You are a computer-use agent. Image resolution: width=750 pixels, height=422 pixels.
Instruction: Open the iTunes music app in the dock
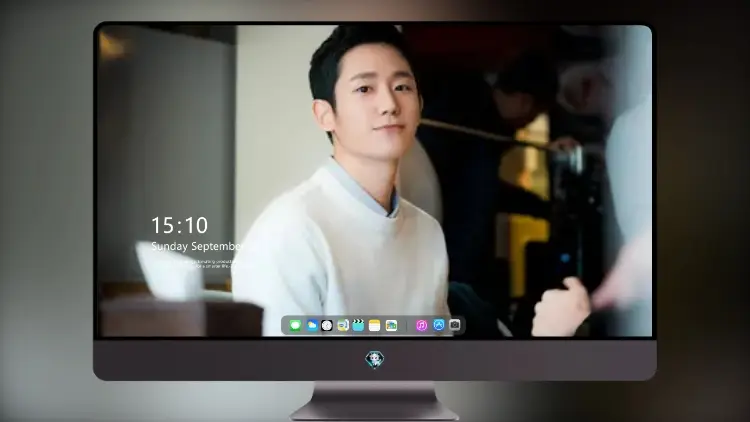tap(421, 325)
